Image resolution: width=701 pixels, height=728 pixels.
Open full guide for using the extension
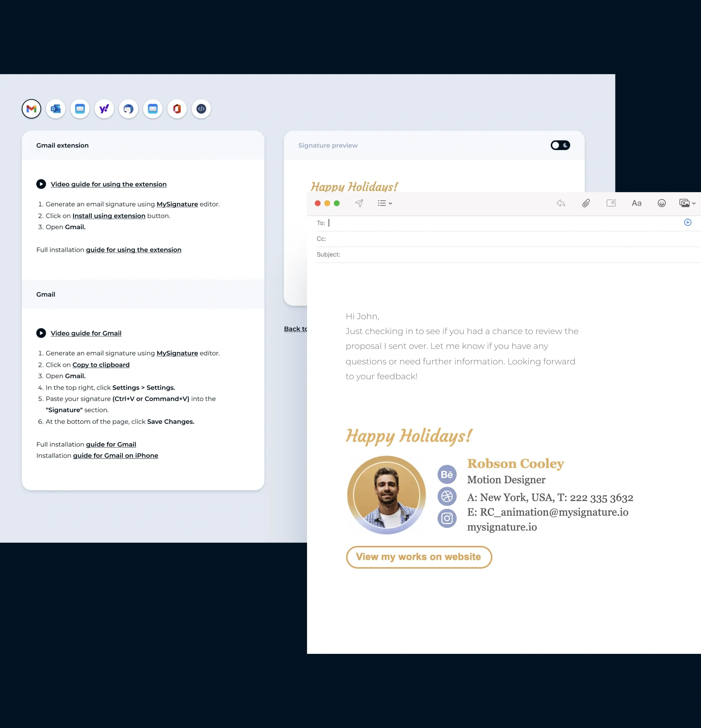[134, 250]
